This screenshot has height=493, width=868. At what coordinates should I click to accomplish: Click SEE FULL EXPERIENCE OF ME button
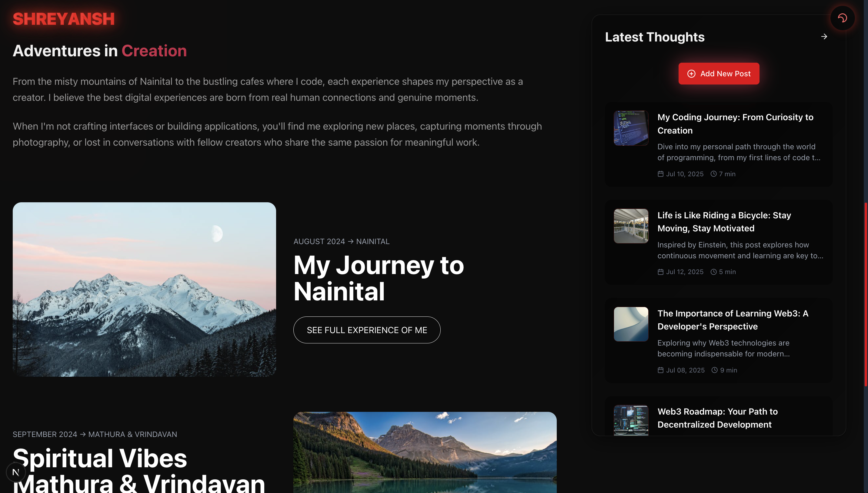pos(367,330)
